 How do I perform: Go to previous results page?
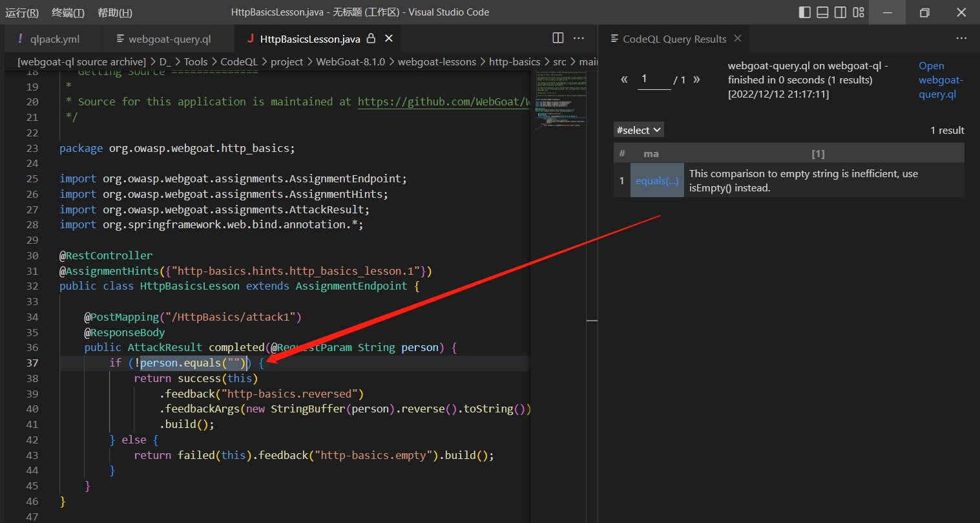tap(624, 80)
